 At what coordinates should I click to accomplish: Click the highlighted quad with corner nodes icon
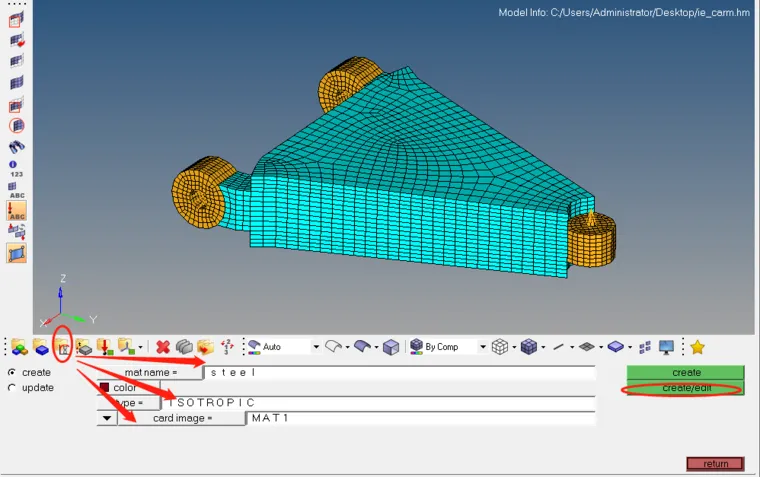16,253
